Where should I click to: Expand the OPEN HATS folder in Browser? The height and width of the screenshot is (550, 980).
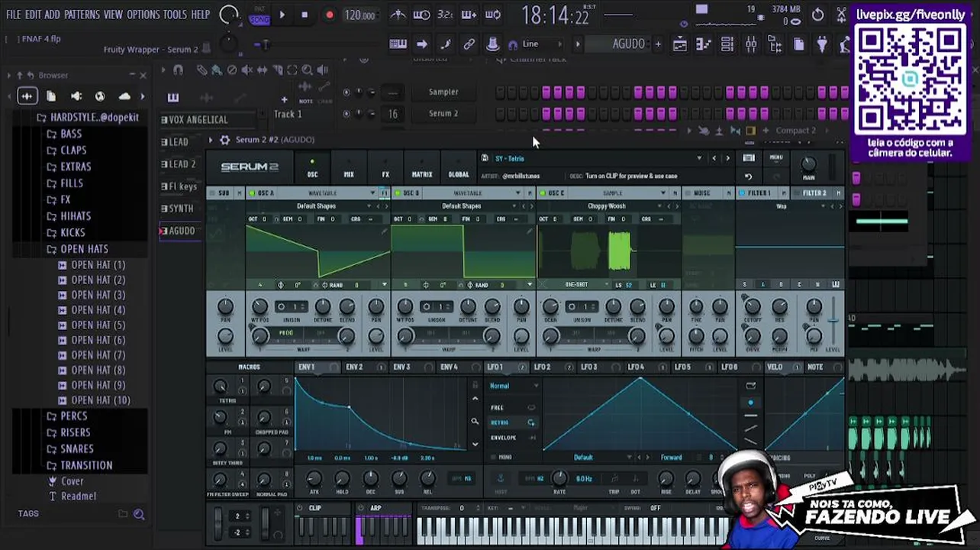click(83, 249)
